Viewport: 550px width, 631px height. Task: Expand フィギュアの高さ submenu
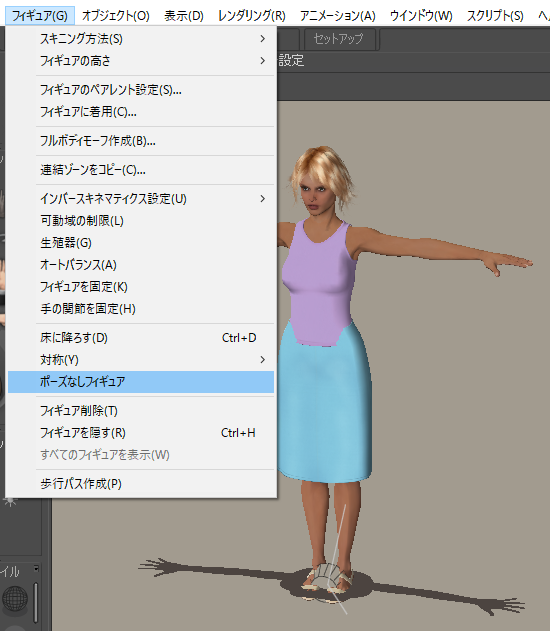pos(141,61)
